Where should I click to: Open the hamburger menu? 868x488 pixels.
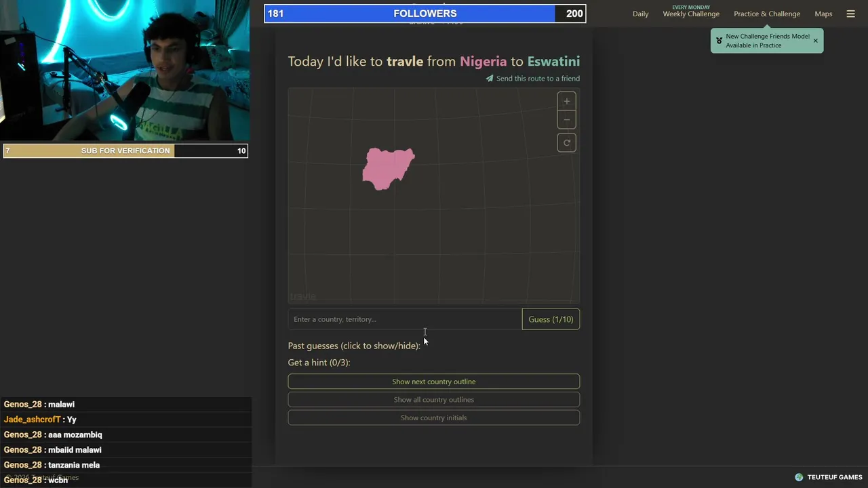point(850,14)
